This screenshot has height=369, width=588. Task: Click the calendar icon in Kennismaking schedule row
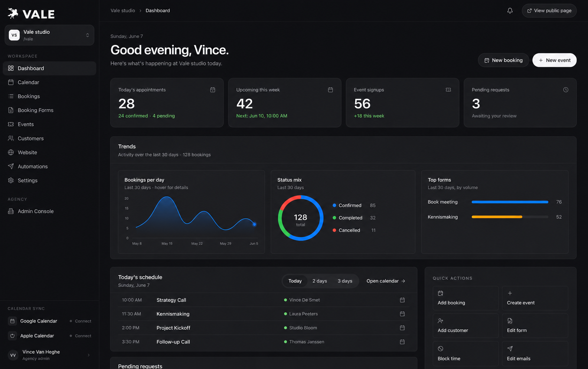402,314
